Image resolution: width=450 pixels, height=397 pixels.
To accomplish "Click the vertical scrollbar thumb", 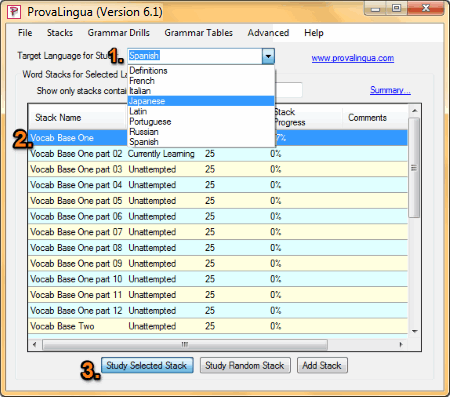I will click(x=414, y=168).
